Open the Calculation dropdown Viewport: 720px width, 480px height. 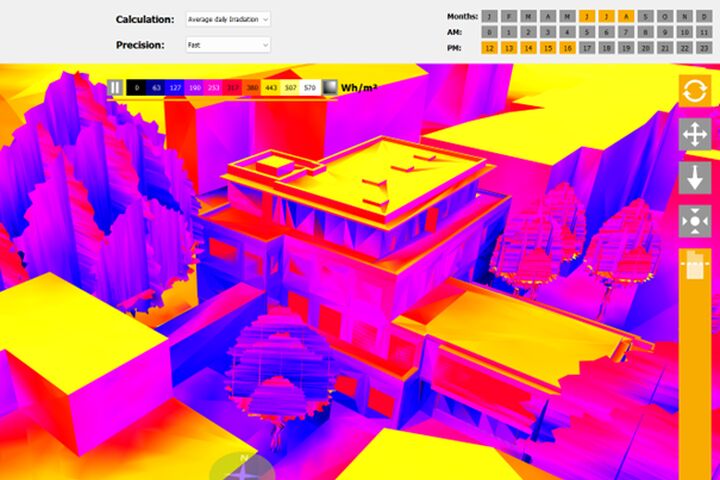click(x=228, y=19)
